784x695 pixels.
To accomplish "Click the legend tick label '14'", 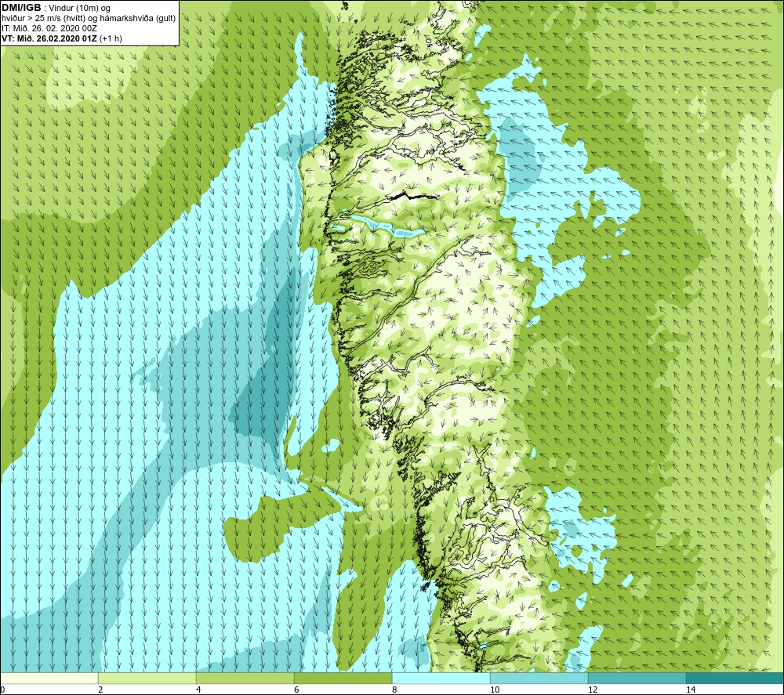I will 691,690.
